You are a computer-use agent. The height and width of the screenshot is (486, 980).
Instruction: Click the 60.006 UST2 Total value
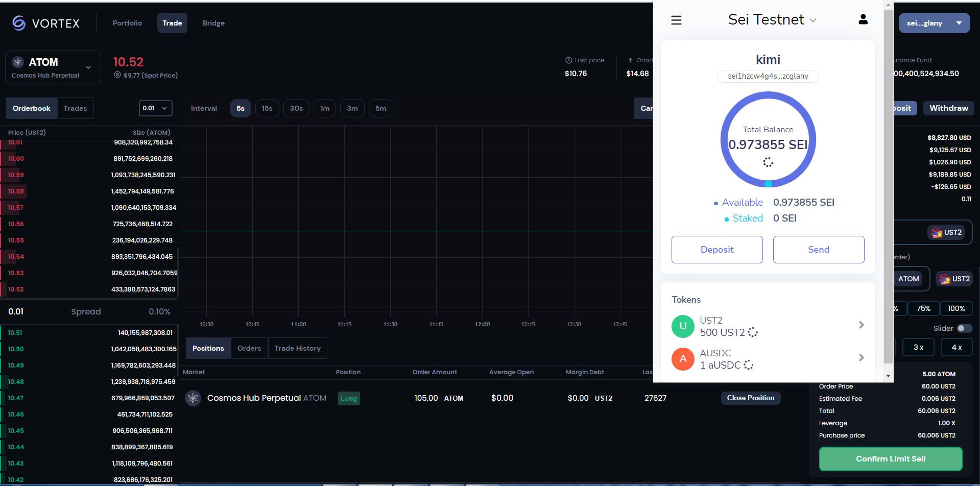tap(937, 411)
